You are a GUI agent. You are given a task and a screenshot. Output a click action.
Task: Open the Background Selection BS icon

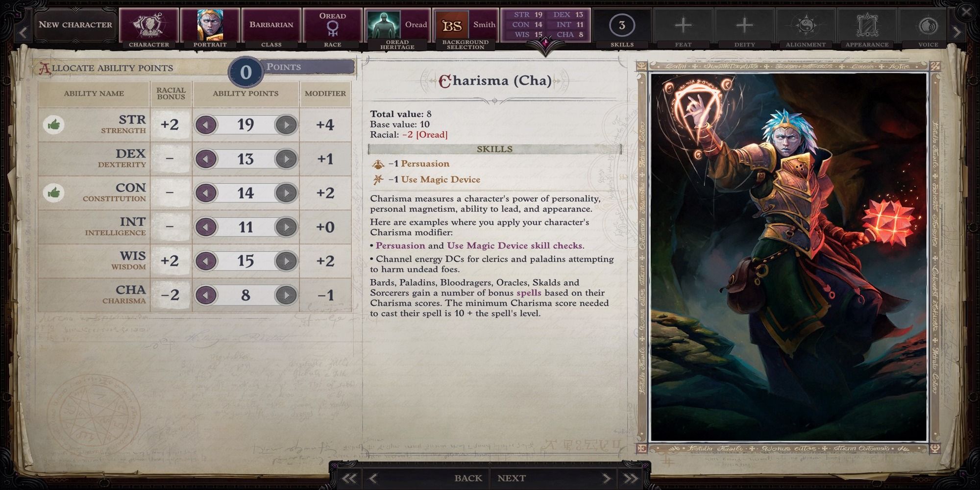pyautogui.click(x=451, y=25)
